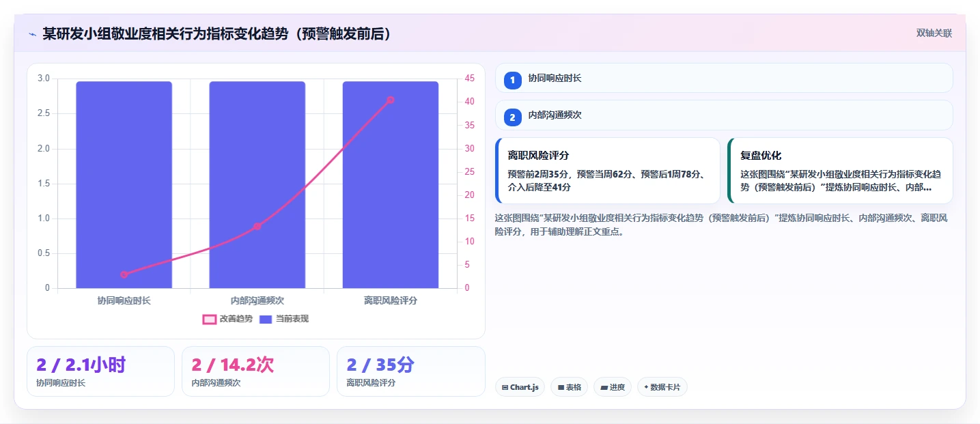Click the 离职风险评分 bar in the chart
This screenshot has height=424, width=980.
[x=391, y=184]
